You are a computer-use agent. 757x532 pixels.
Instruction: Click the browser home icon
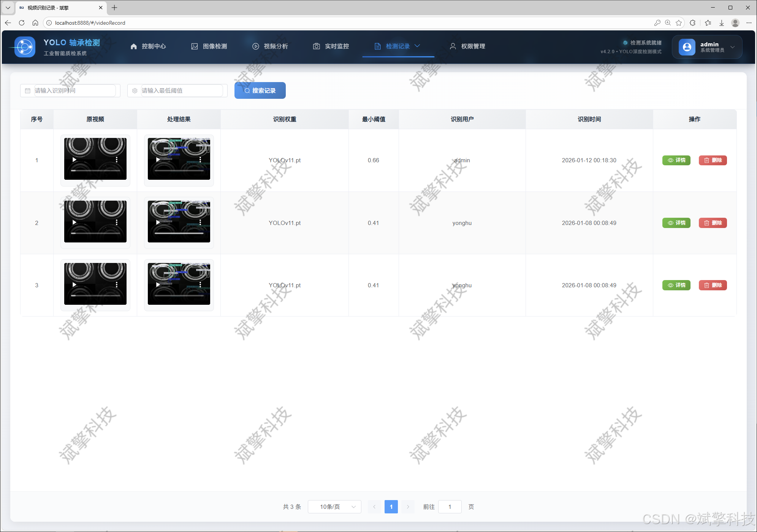35,23
